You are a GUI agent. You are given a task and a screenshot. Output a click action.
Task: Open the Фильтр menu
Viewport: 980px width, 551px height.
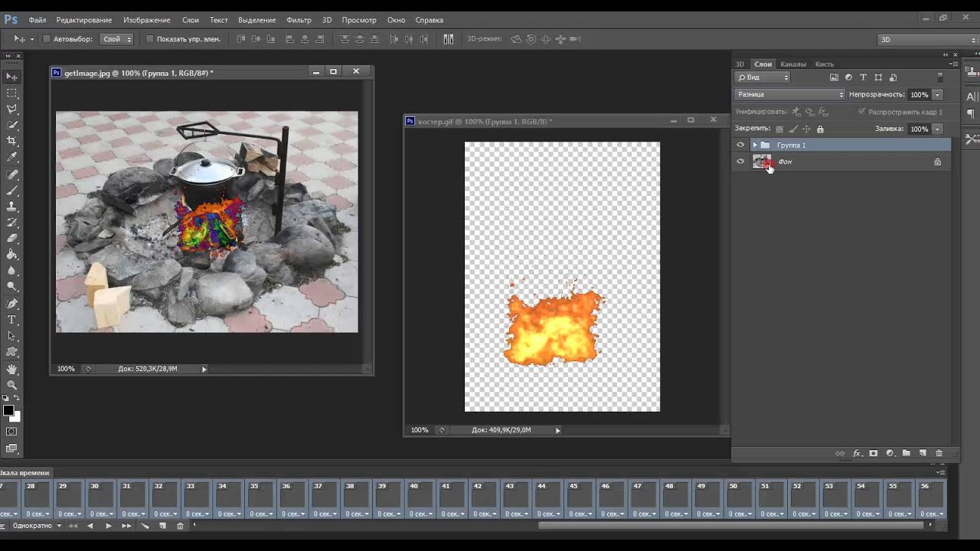pos(299,20)
